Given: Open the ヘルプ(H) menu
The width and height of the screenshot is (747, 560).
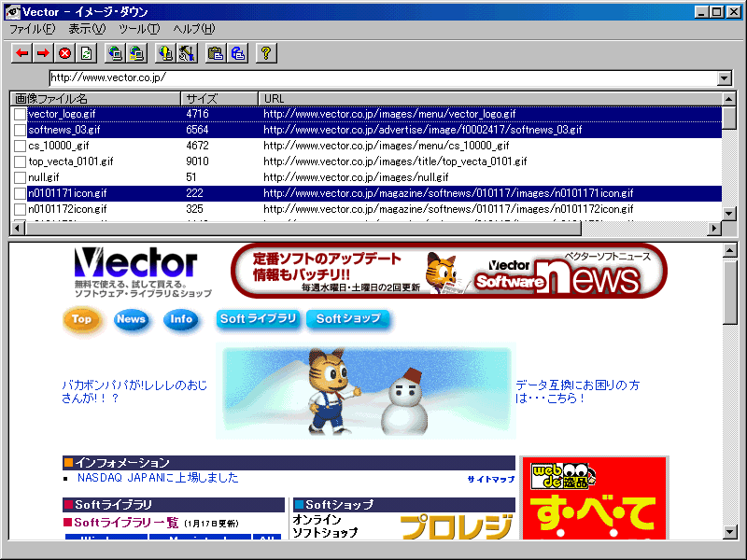Looking at the screenshot, I should tap(194, 29).
